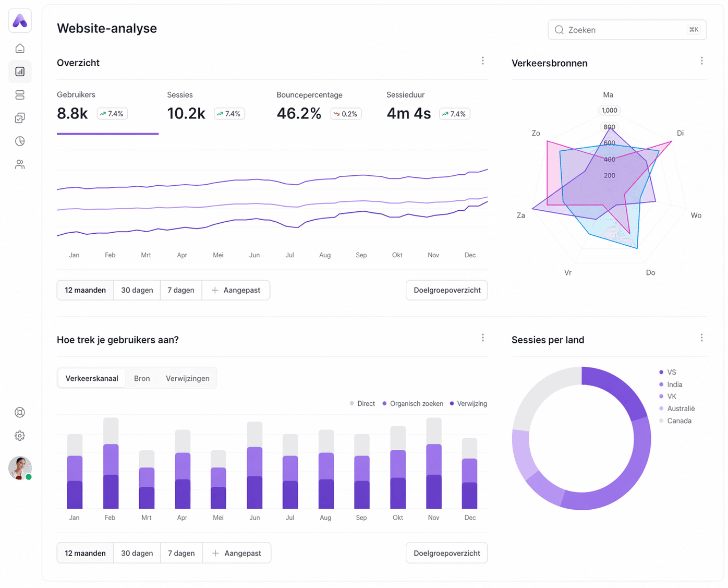This screenshot has height=588, width=728.
Task: Open Sessies per land three-dot menu
Action: coord(702,338)
